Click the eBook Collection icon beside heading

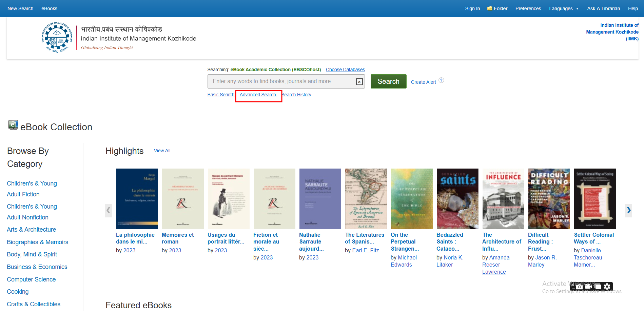coord(13,125)
